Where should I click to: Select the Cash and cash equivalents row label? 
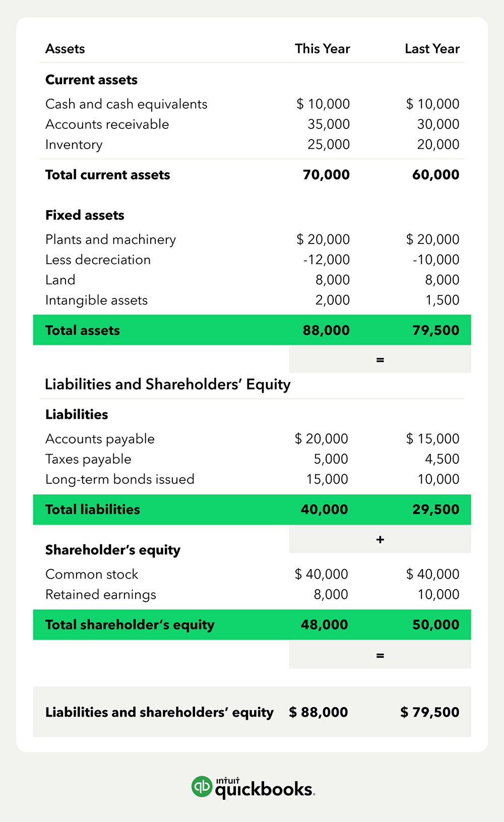(126, 104)
